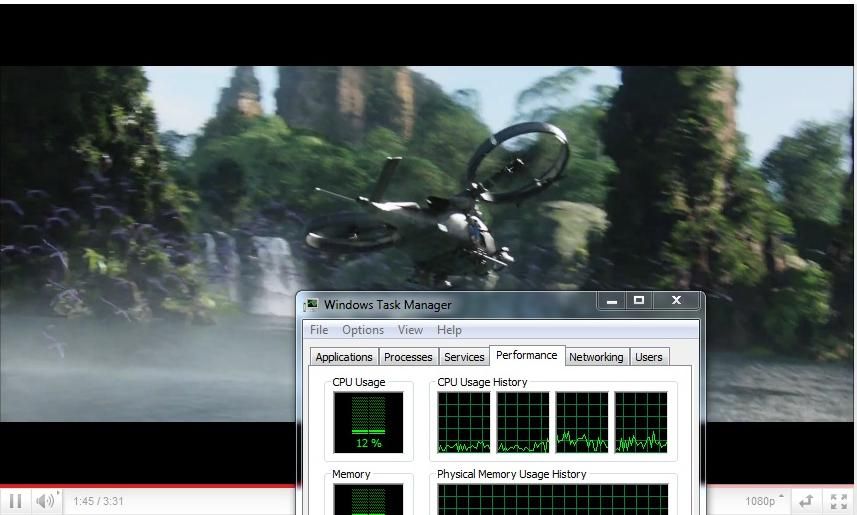Switch to the Applications tab

[x=344, y=357]
